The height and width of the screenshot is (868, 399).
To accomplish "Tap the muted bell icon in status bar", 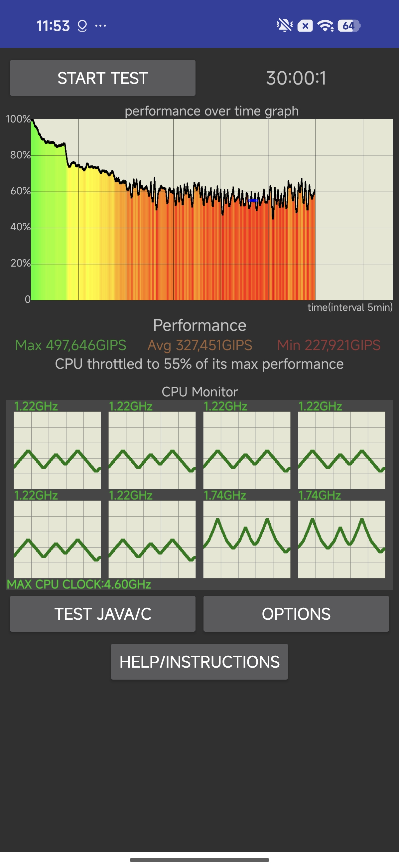I will (284, 25).
